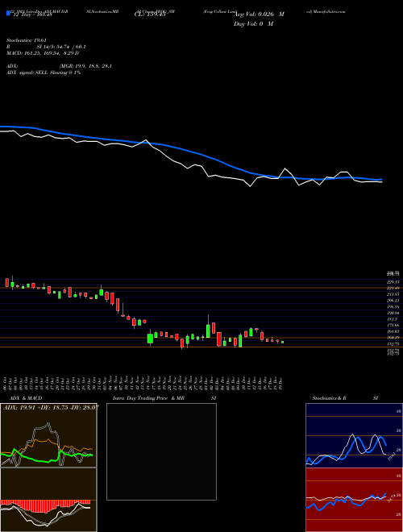
Task: Open the MunafaSutra.com watermark link
Action: pyautogui.click(x=328, y=11)
